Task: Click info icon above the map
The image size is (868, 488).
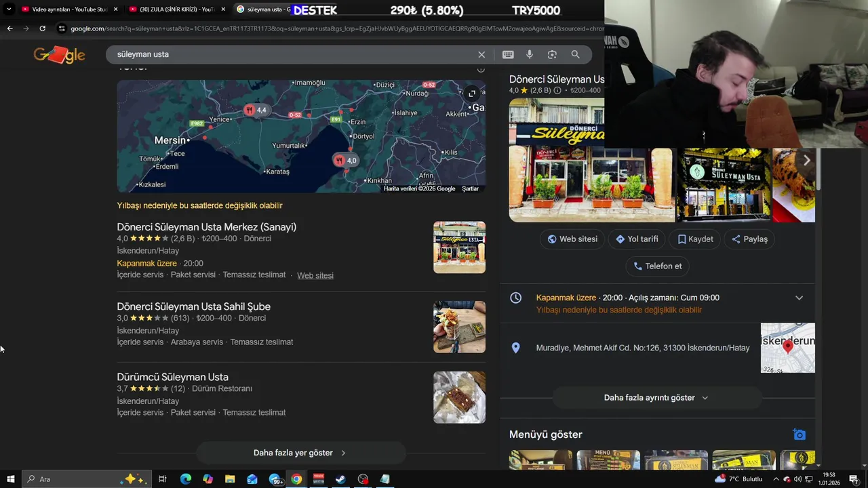Action: click(x=481, y=69)
